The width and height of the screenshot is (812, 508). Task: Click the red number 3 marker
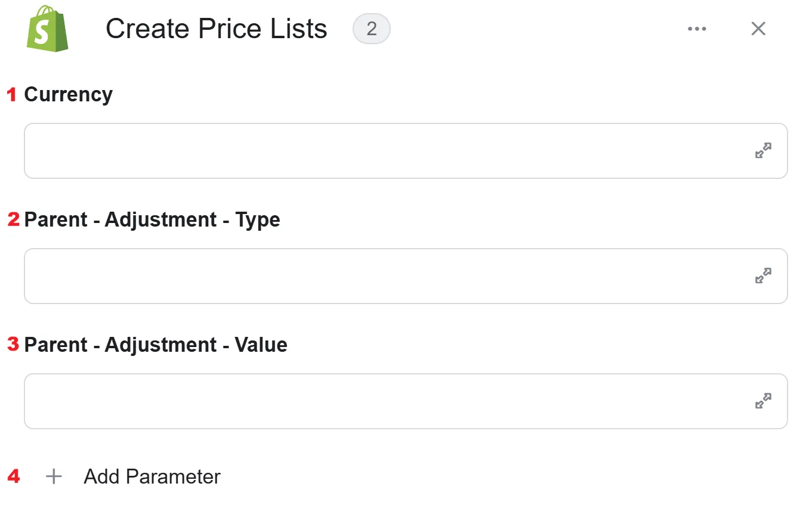(13, 344)
